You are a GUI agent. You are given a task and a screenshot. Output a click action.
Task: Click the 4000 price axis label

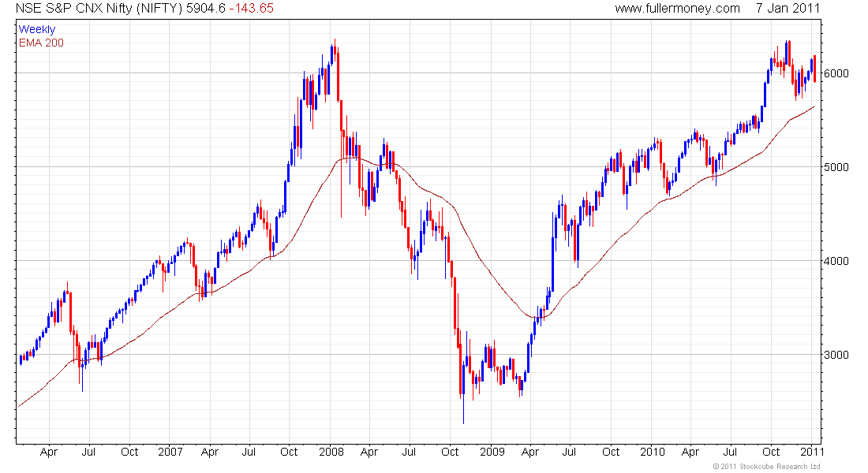(836, 261)
